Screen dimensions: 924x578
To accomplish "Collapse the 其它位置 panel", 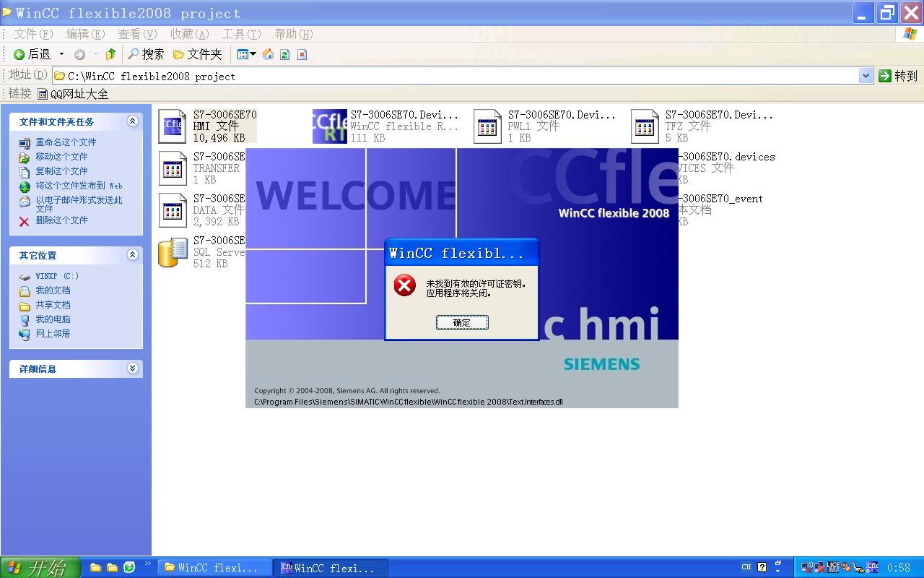I will click(x=132, y=254).
